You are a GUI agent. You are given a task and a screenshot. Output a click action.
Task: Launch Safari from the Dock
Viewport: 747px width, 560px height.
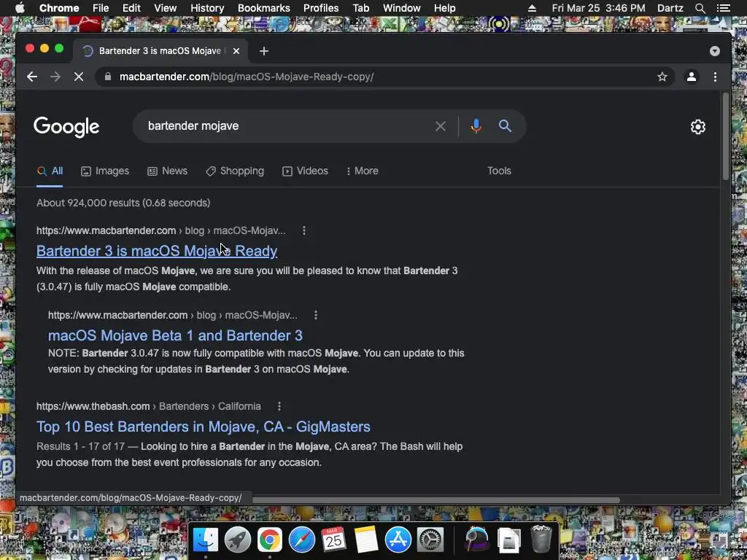pyautogui.click(x=301, y=540)
